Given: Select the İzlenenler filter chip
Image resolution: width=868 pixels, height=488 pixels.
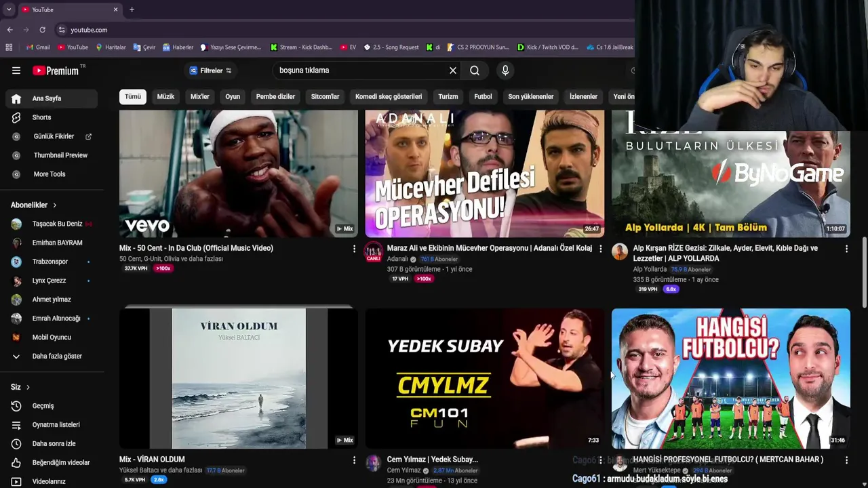Looking at the screenshot, I should [583, 96].
